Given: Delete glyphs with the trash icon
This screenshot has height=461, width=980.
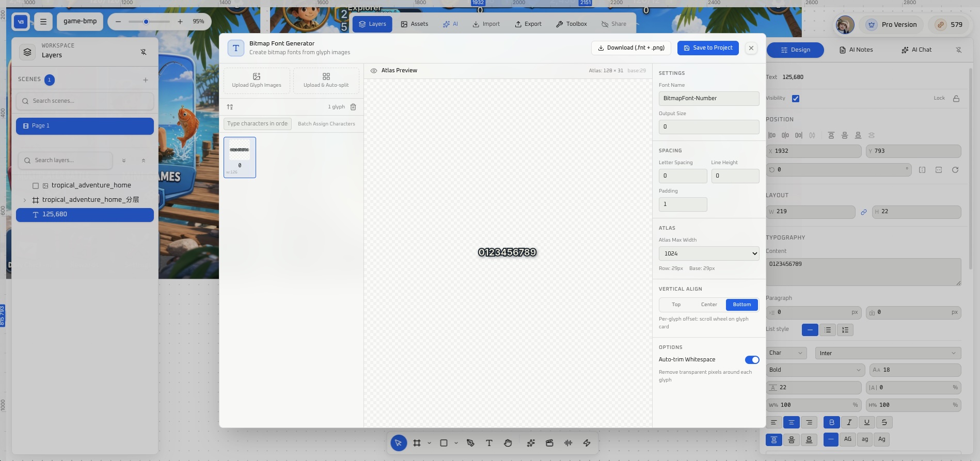Looking at the screenshot, I should click(x=353, y=107).
